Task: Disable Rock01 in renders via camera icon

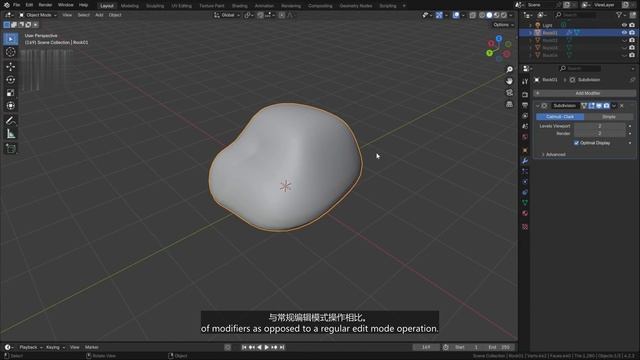Action: [x=632, y=33]
